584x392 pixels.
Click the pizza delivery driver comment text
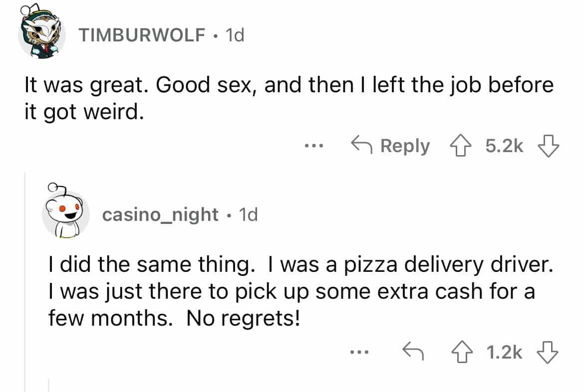(299, 292)
